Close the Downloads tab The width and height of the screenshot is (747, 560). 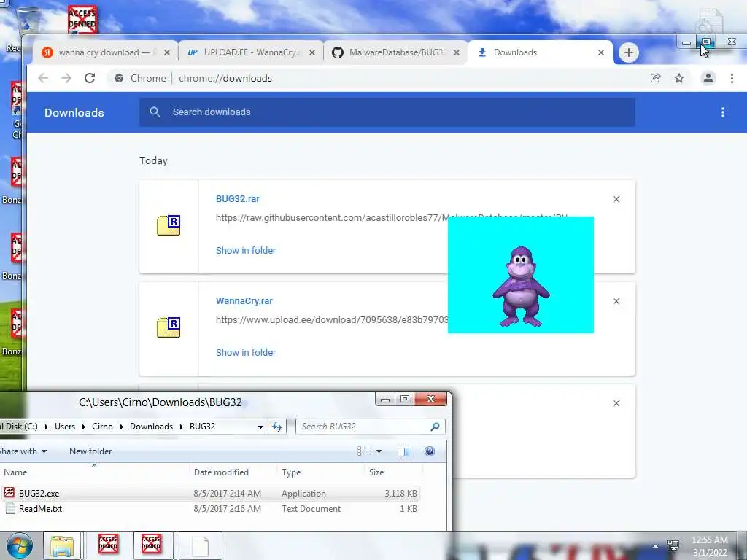point(601,52)
